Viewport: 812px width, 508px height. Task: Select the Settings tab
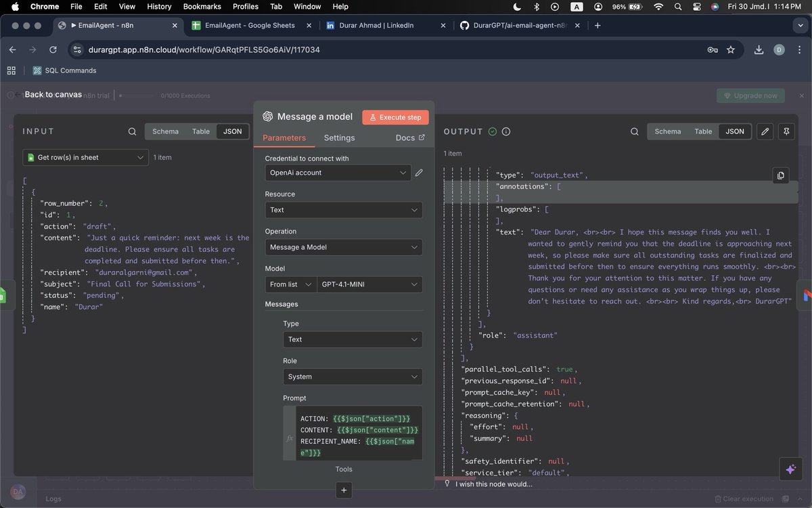339,137
